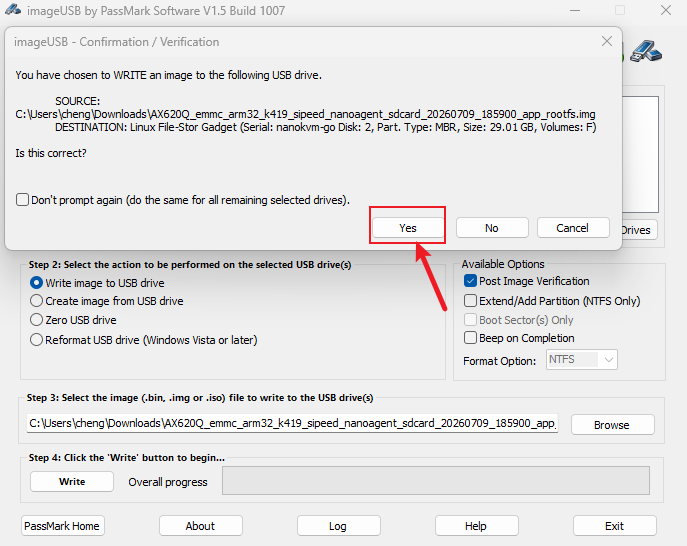Click No in the confirmation dialog
The height and width of the screenshot is (546, 687).
[x=492, y=228]
